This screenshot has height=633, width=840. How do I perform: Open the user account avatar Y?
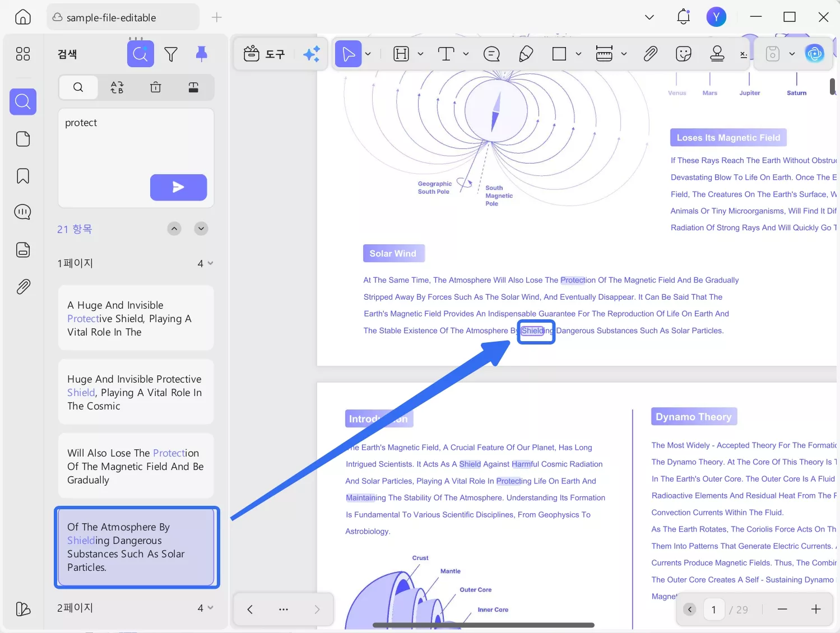pyautogui.click(x=716, y=17)
